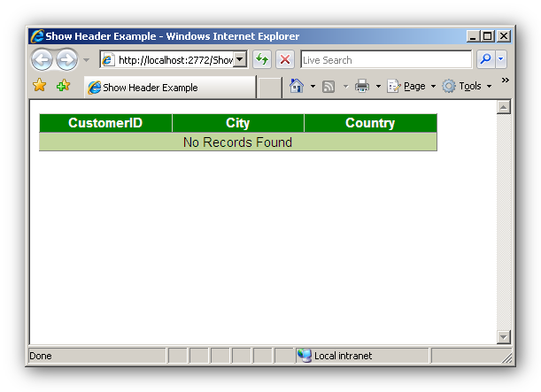Click the Print icon
The image size is (541, 392).
click(x=361, y=87)
